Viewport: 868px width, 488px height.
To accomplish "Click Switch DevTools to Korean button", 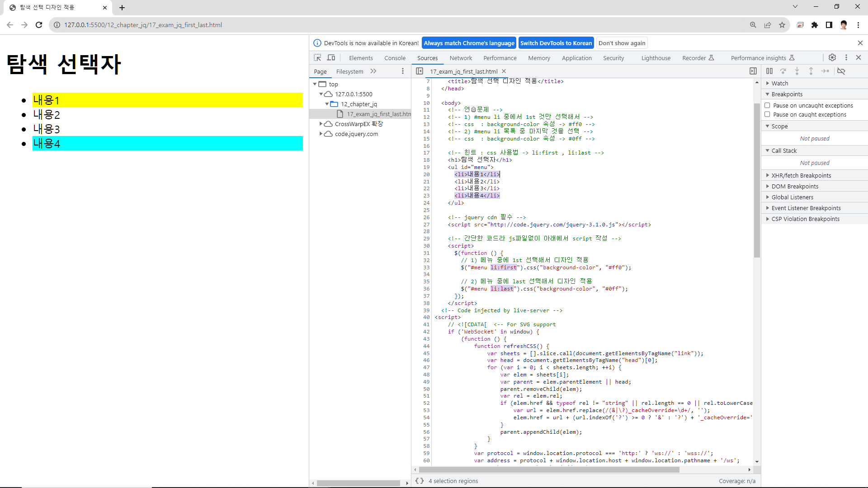I will click(x=556, y=43).
